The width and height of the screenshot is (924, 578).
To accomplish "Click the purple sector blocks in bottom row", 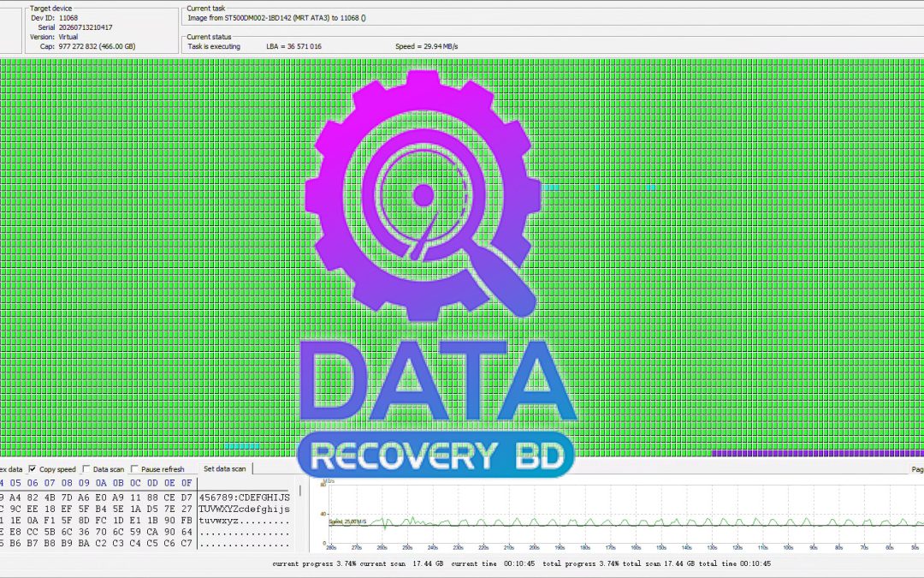I will (x=818, y=454).
